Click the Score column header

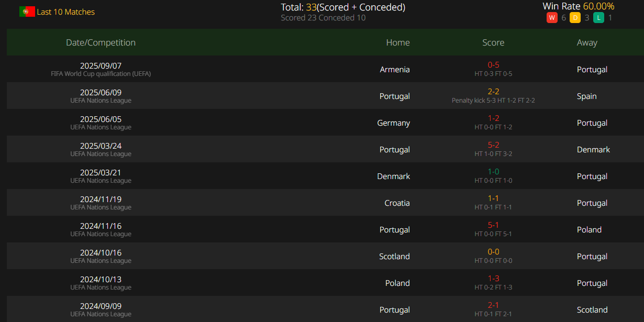[x=493, y=42]
